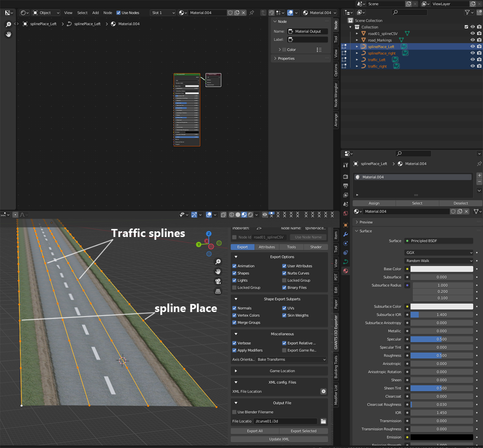Image resolution: width=483 pixels, height=448 pixels.
Task: Open the folder browser for File Location
Action: pyautogui.click(x=324, y=421)
